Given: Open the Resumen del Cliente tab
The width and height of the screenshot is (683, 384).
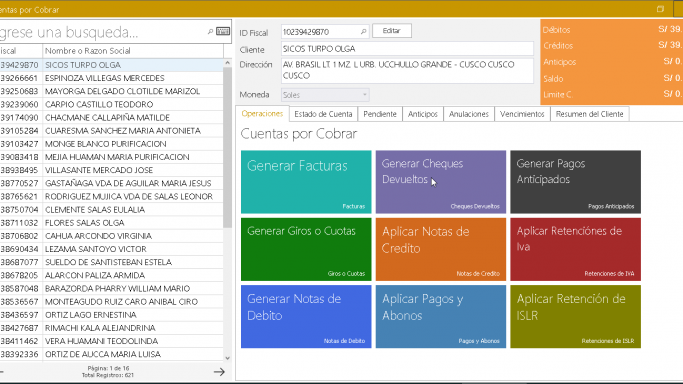Looking at the screenshot, I should 589,114.
